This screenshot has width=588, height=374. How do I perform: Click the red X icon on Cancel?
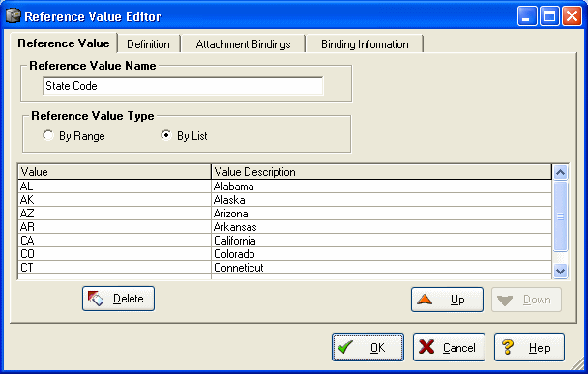426,347
